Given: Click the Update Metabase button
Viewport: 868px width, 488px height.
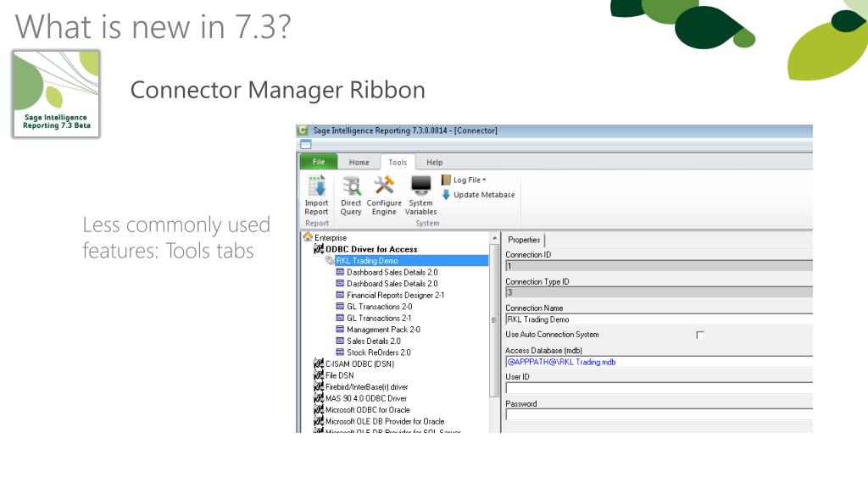Looking at the screenshot, I should tap(479, 195).
